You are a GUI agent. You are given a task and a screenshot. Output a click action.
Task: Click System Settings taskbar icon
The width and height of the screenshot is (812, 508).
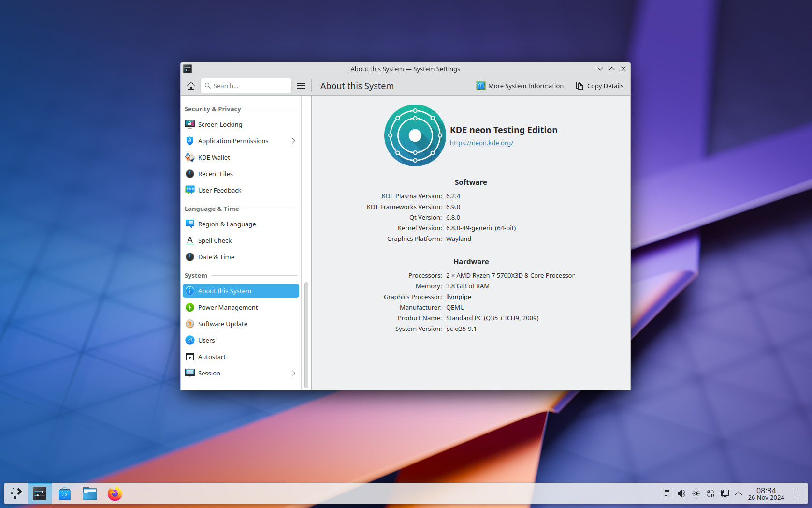[40, 493]
